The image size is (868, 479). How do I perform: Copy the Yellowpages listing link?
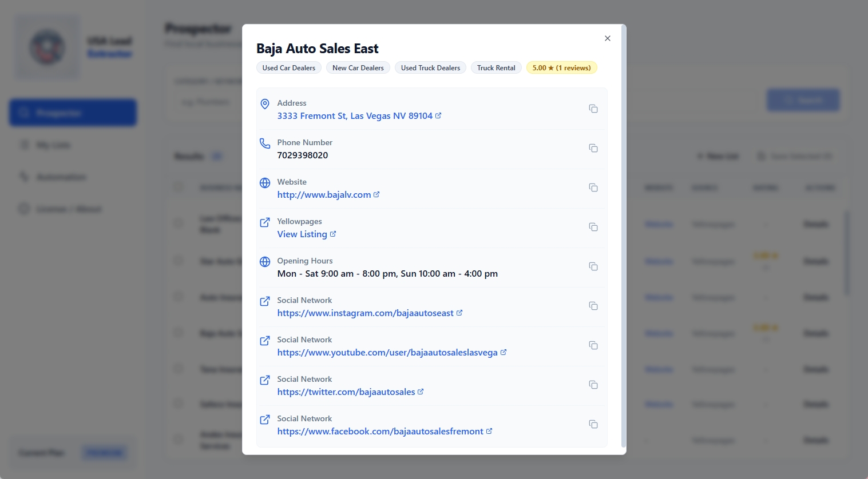[x=593, y=227]
